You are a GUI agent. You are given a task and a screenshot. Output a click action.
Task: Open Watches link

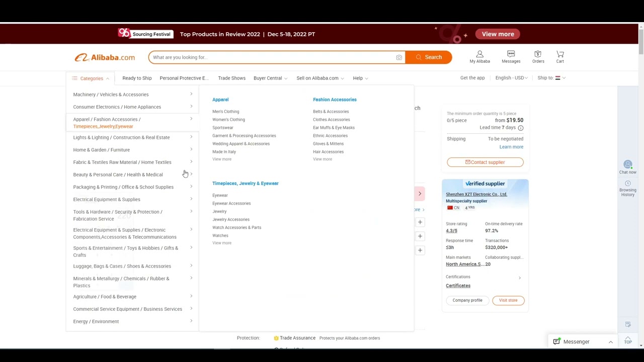click(220, 235)
